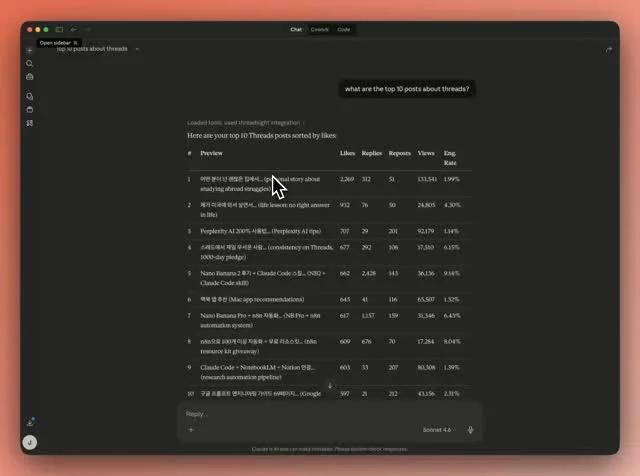The width and height of the screenshot is (640, 476).
Task: Switch to the Cowork tab
Action: pos(320,29)
